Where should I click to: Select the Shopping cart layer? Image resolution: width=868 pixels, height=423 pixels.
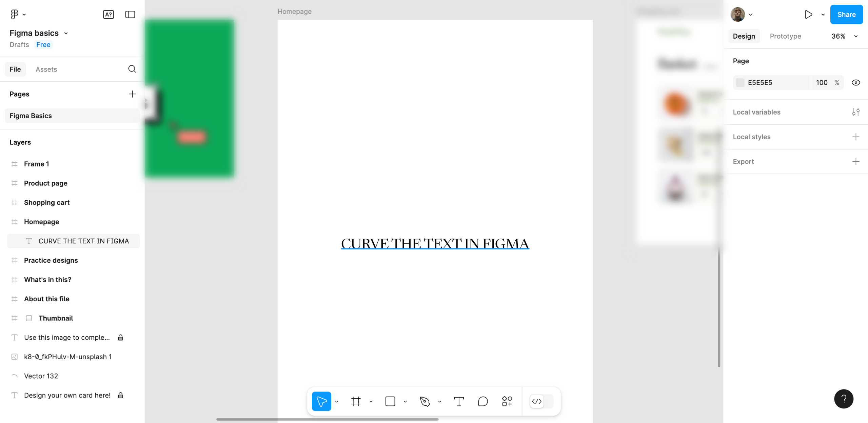point(47,202)
